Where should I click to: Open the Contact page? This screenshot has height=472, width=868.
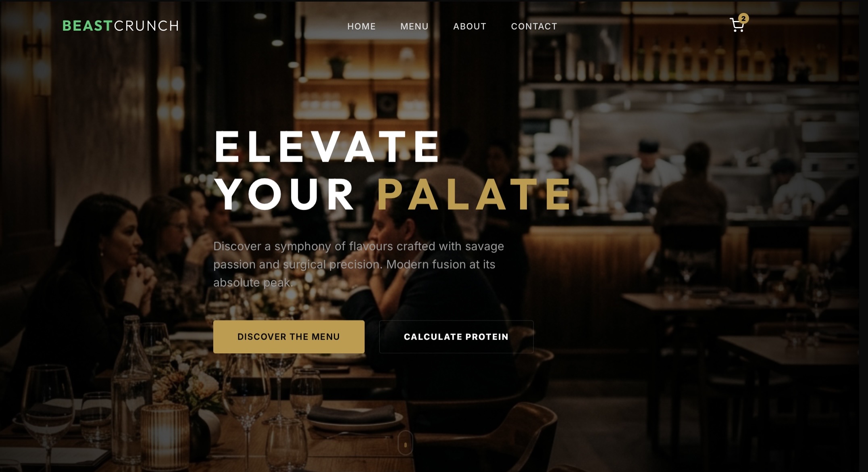point(534,26)
